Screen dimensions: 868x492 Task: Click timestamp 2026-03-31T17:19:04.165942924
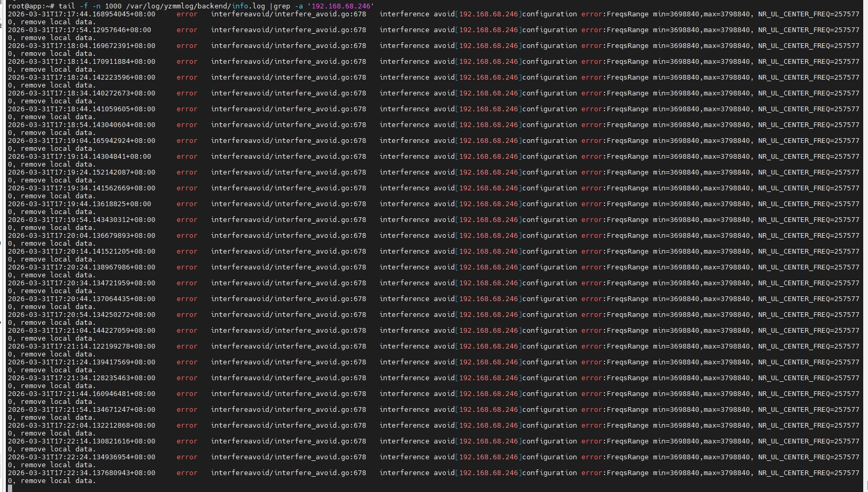(81, 141)
